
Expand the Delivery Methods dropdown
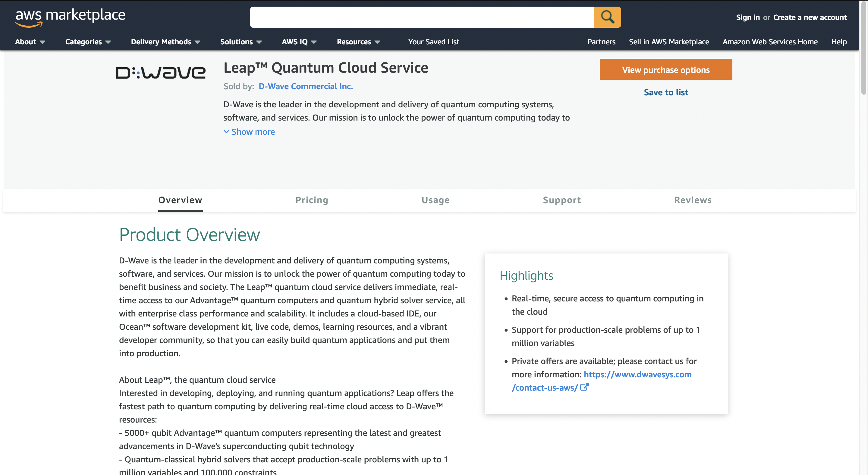(x=165, y=42)
